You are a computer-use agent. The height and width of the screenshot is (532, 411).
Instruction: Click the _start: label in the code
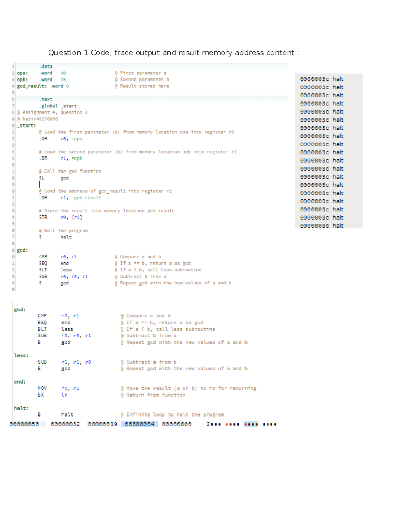[26, 125]
